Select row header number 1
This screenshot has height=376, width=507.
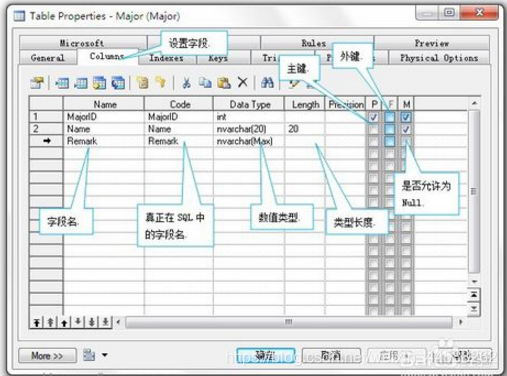(x=46, y=117)
